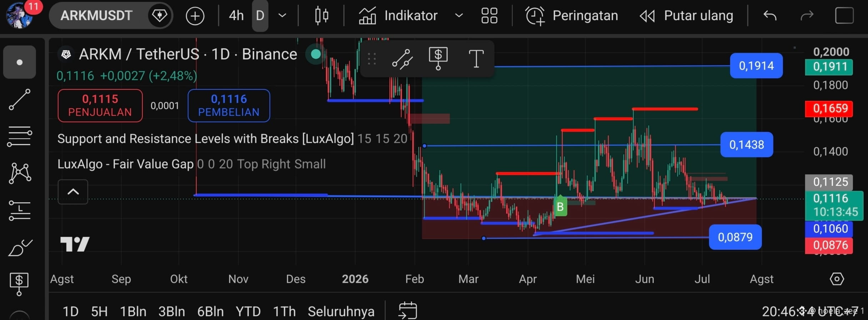
Task: Set the range to 5H
Action: tap(99, 311)
